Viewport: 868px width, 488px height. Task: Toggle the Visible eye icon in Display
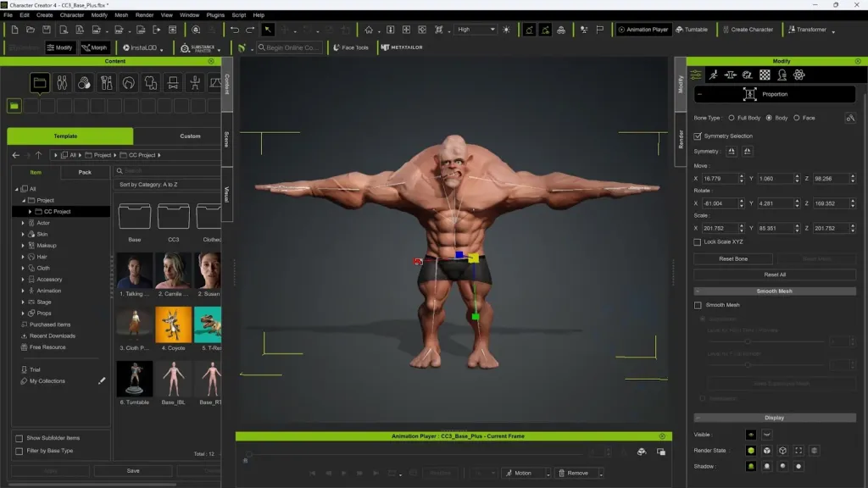click(x=750, y=435)
